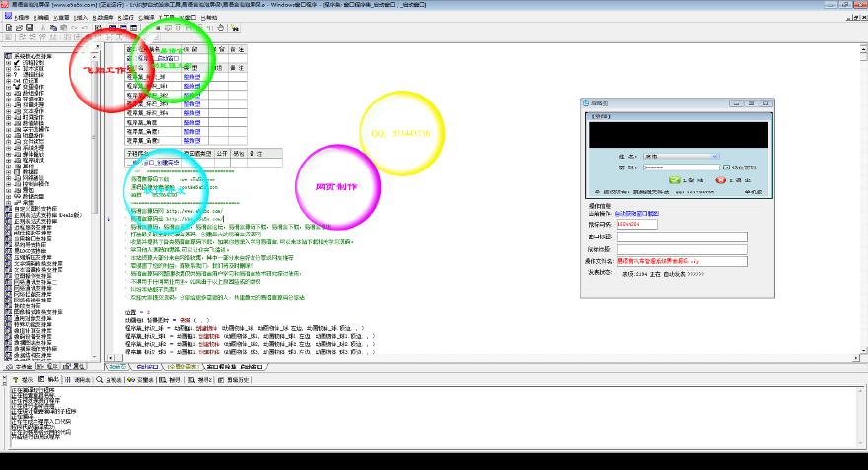This screenshot has height=470, width=868.
Task: Click the binoculars find icon in toolbar
Action: pos(235,27)
